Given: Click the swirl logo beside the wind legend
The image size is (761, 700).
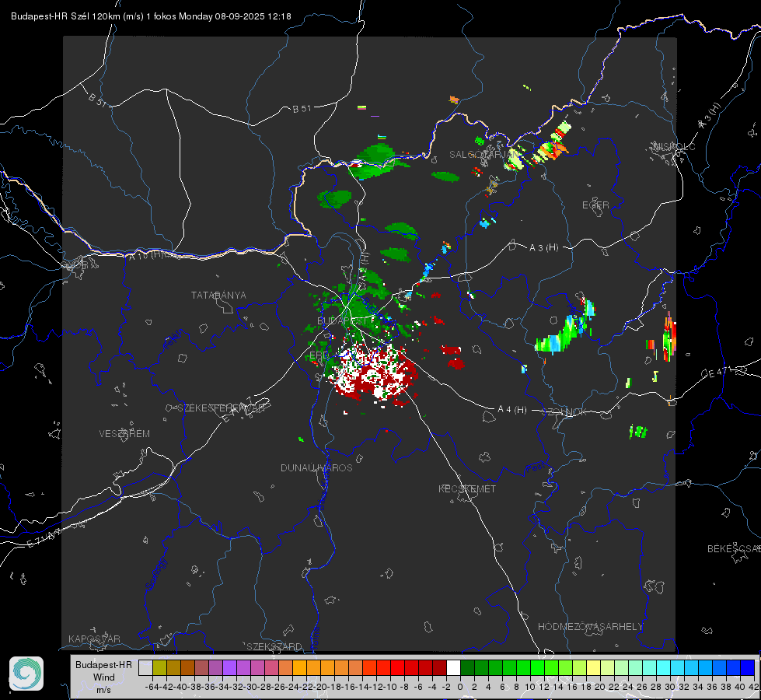Looking at the screenshot, I should click(26, 674).
